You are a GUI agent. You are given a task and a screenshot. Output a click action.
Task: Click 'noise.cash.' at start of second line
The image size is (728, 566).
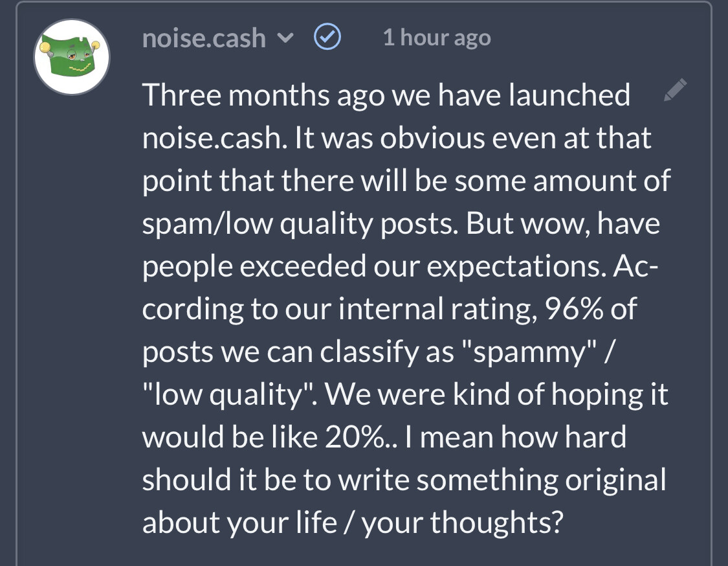pos(215,138)
